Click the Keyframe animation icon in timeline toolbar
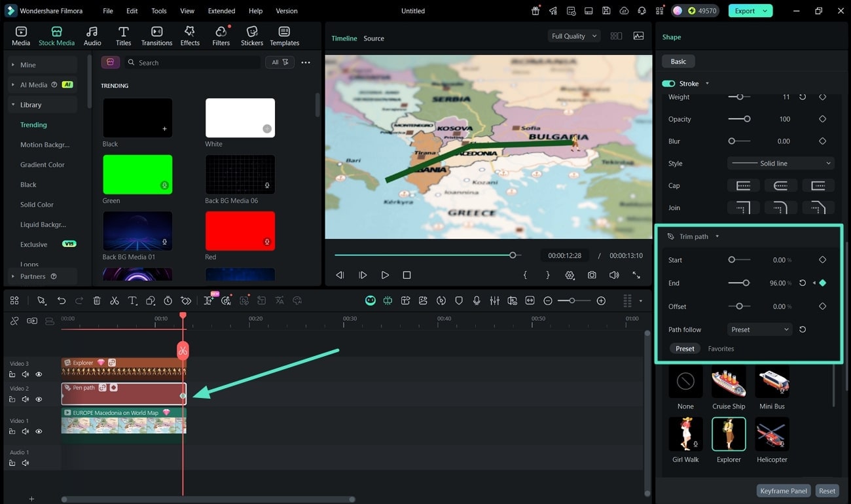This screenshot has height=504, width=851. pos(185,300)
